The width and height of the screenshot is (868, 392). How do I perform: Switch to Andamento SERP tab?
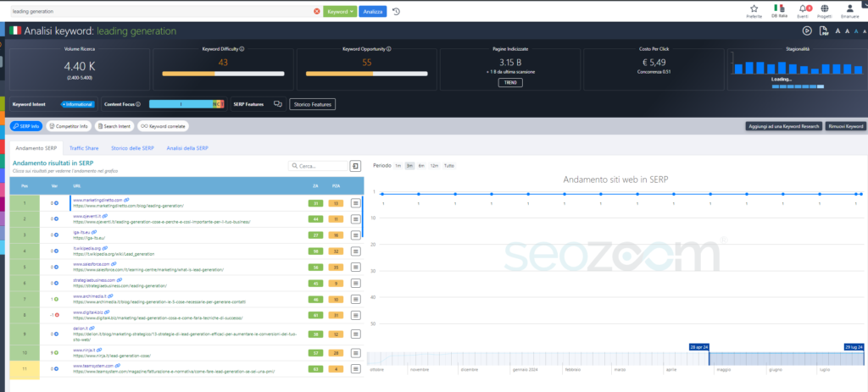coord(36,148)
